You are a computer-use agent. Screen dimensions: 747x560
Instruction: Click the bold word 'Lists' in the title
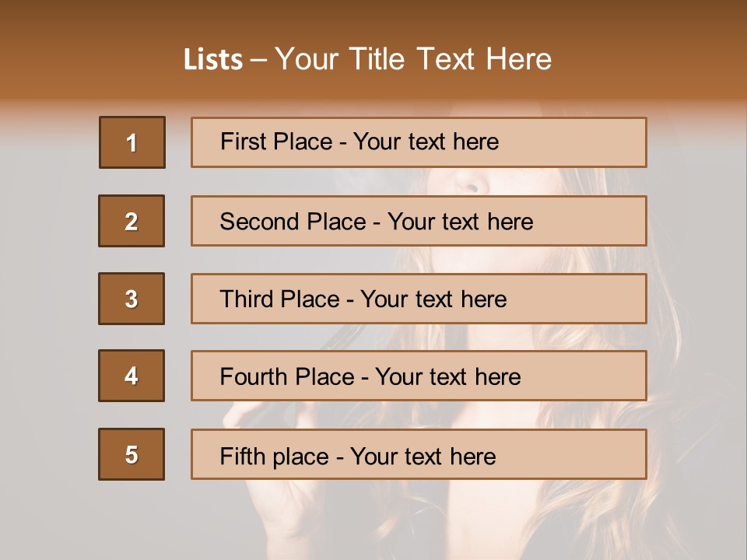point(212,60)
